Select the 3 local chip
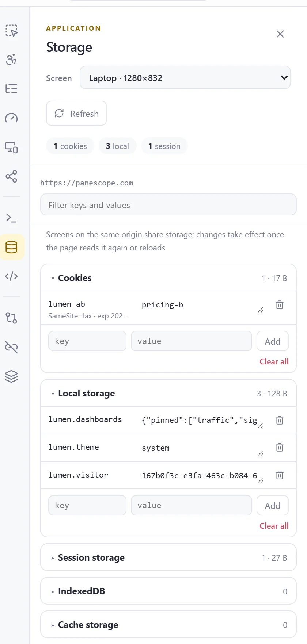Viewport: 307px width, 644px height. pos(117,146)
